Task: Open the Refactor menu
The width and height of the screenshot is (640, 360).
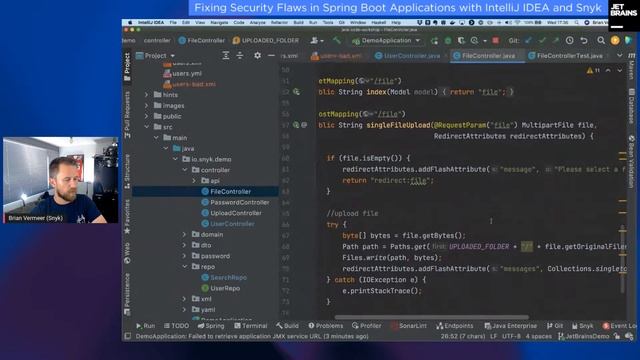Action: tap(279, 23)
